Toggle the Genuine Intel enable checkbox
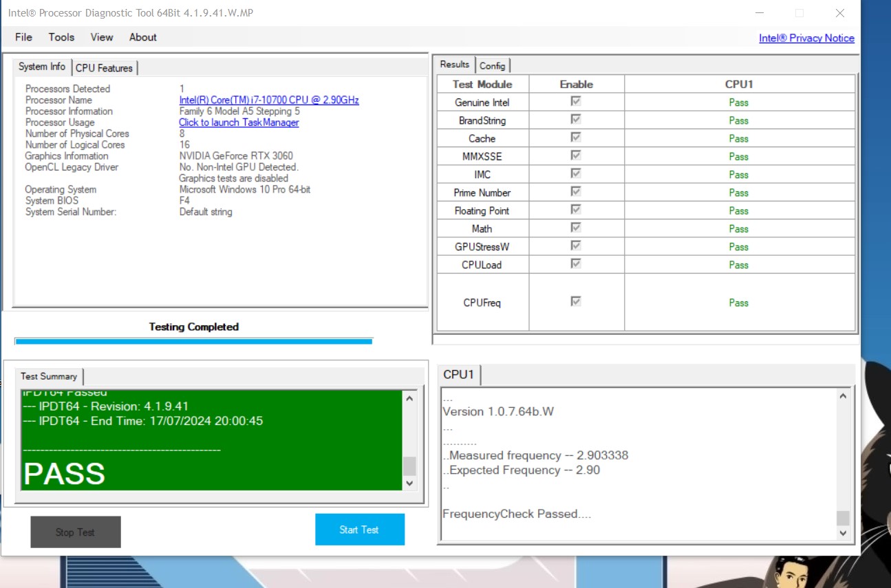 point(576,102)
